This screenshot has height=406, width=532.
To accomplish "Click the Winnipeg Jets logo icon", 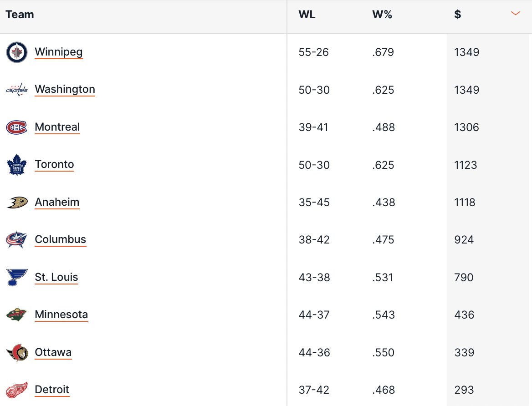I will point(17,52).
